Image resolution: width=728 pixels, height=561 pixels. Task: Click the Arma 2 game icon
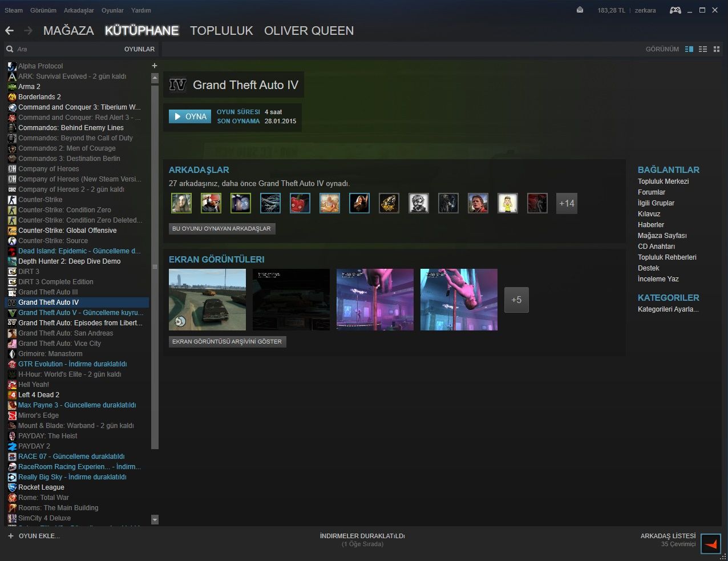(12, 87)
